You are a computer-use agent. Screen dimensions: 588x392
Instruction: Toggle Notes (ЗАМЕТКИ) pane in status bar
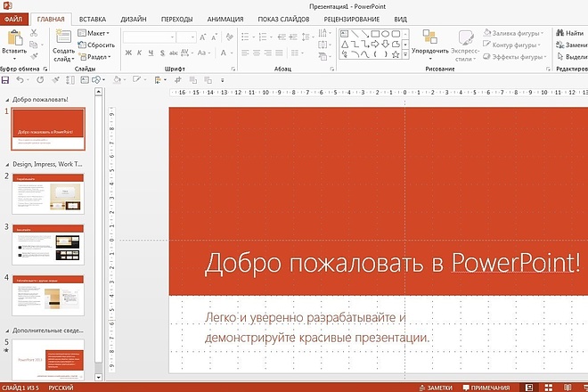pos(436,388)
